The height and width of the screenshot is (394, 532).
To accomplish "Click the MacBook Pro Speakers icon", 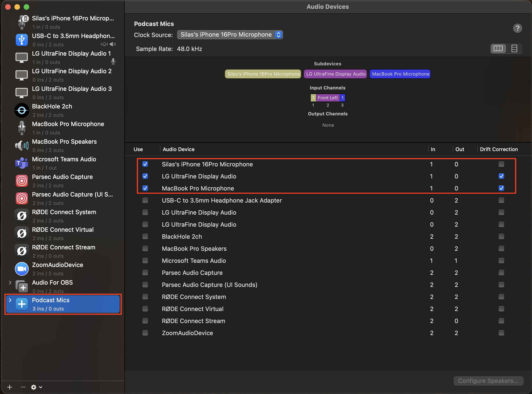I will point(22,146).
